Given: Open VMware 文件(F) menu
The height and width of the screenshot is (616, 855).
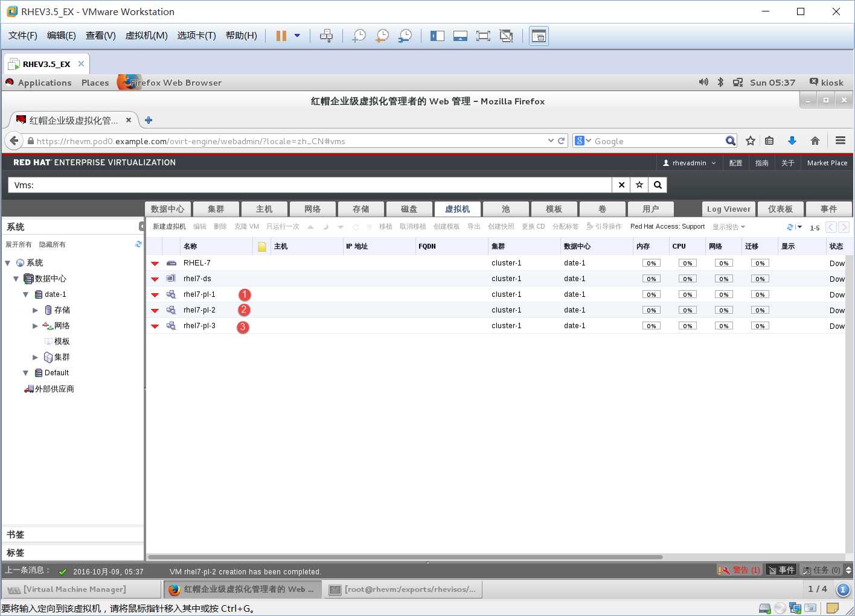Looking at the screenshot, I should tap(23, 36).
